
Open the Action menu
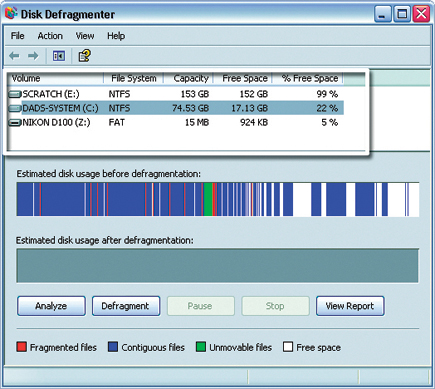(x=50, y=36)
